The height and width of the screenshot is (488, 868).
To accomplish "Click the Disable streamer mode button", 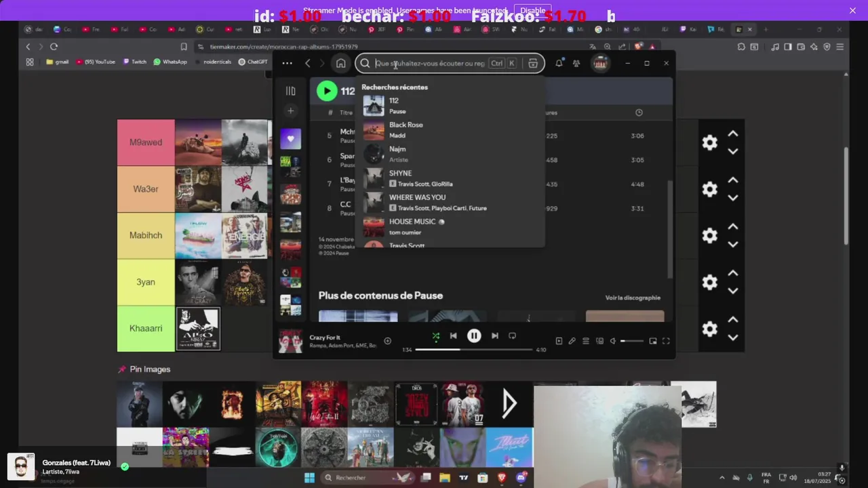I will (532, 10).
